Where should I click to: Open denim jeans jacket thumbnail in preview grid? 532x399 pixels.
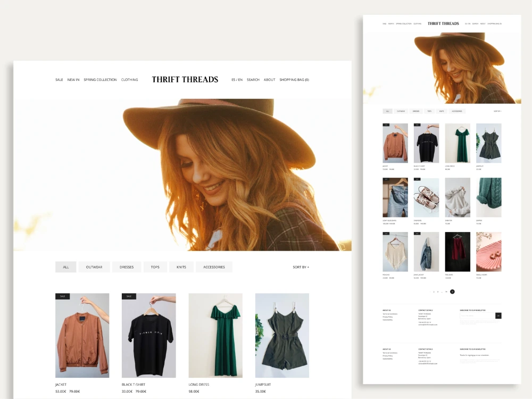point(427,252)
